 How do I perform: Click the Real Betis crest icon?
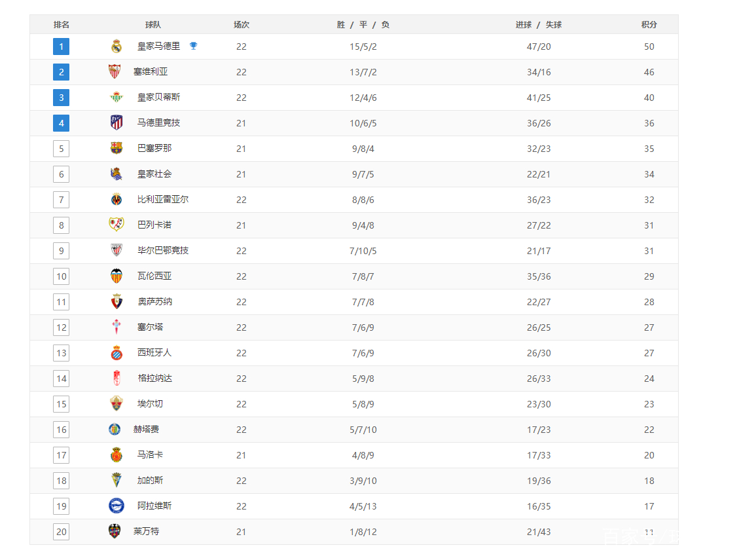click(117, 97)
